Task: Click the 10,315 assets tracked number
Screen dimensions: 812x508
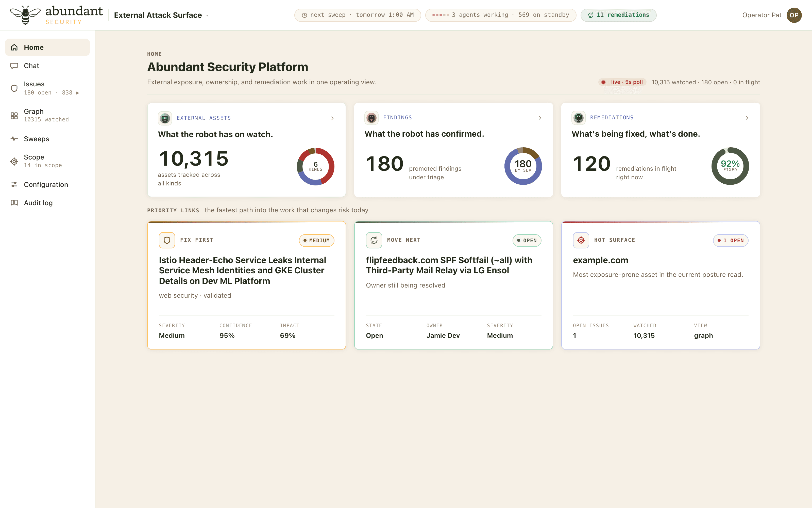Action: coord(194,158)
